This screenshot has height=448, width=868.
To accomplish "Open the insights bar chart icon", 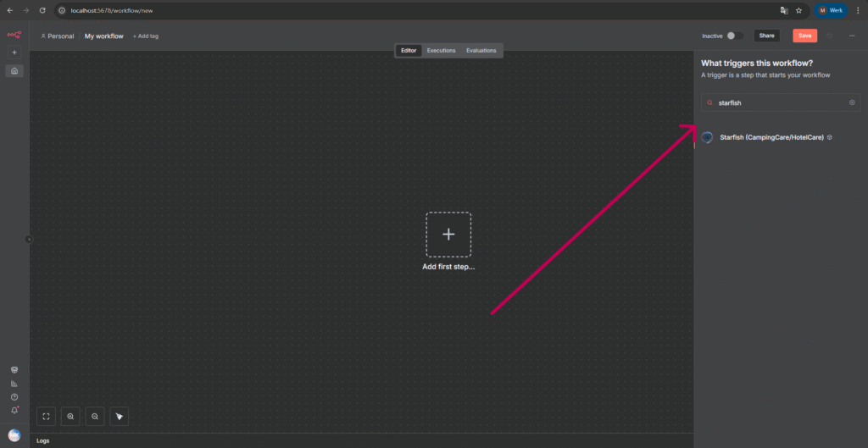I will tap(14, 383).
